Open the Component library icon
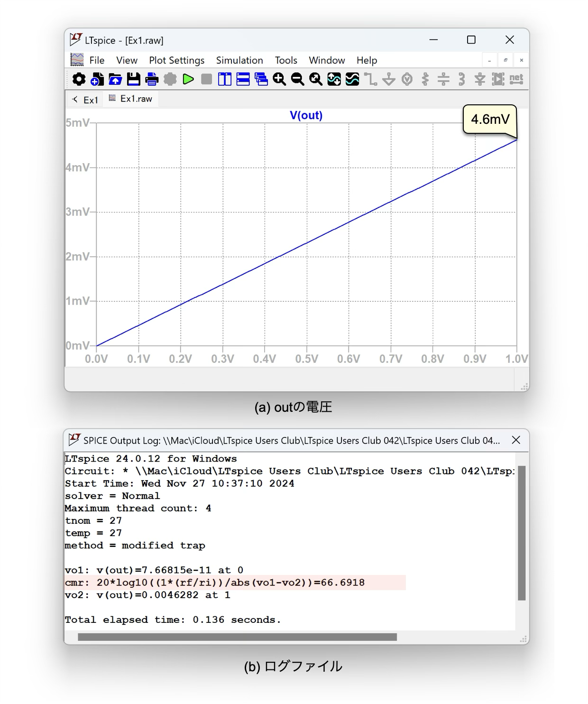The image size is (588, 704). 498,79
